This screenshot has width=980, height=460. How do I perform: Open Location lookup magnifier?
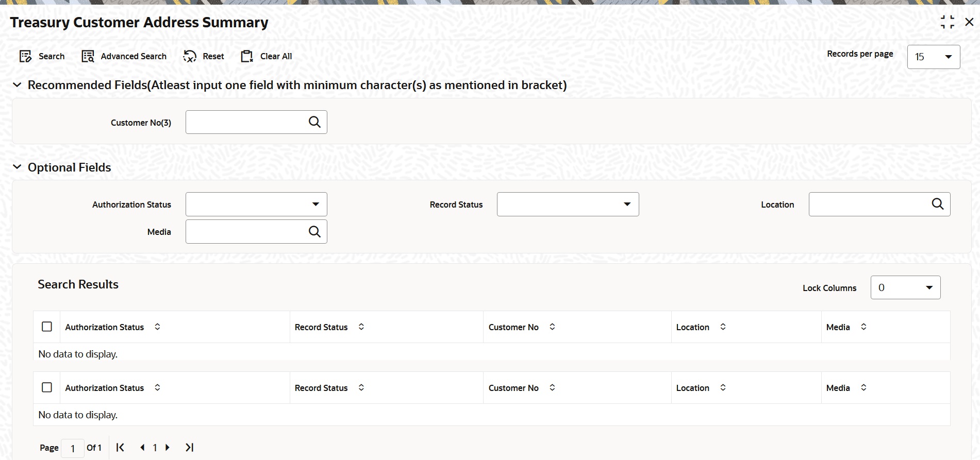click(x=937, y=204)
